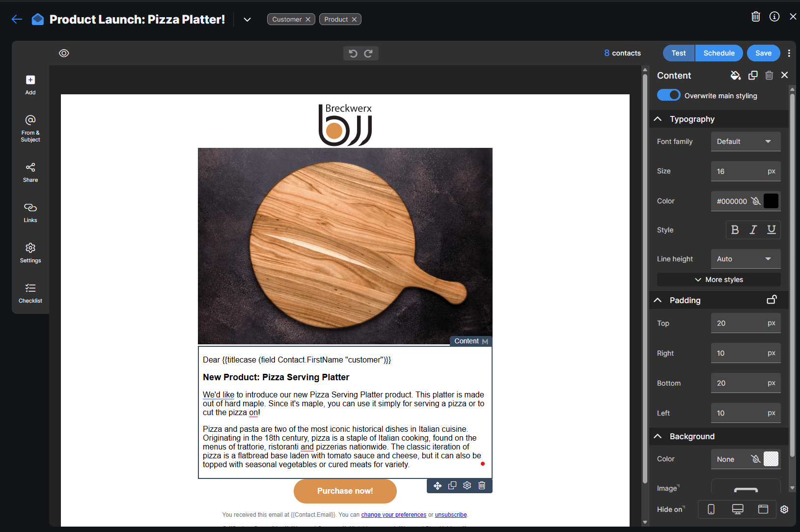
Task: Click the paint bucket style icon
Action: tap(735, 75)
